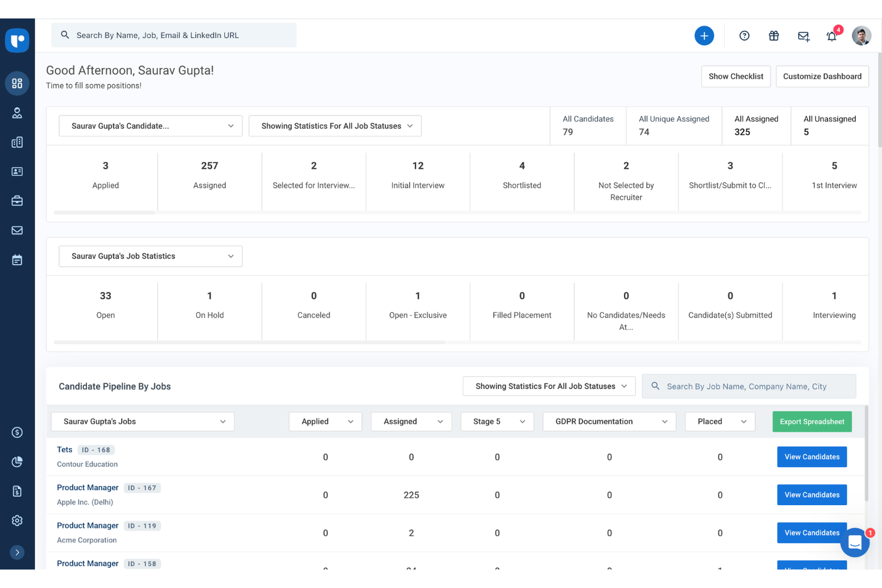882x588 pixels.
Task: Open pipeline Showing Statistics For All Job Statuses dropdown
Action: [x=549, y=386]
